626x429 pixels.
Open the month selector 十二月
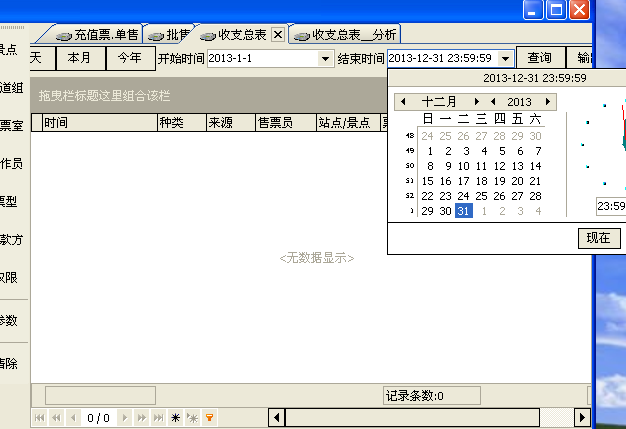tap(439, 102)
